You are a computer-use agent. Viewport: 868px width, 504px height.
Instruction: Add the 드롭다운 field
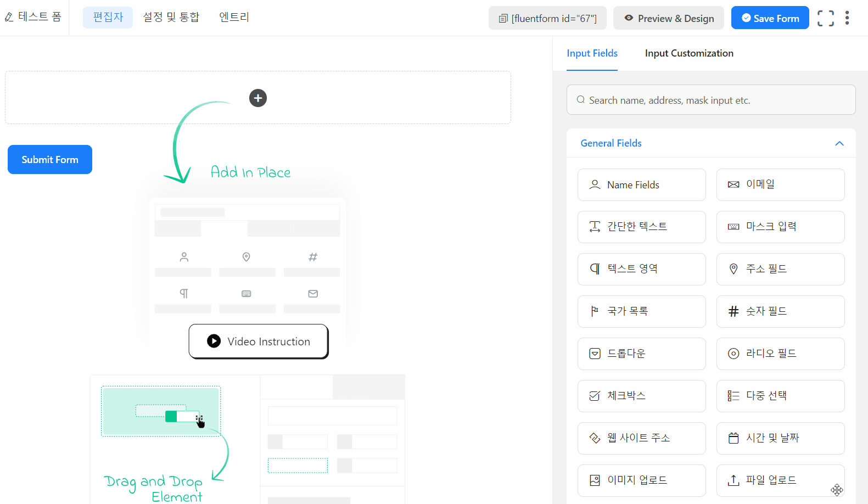click(x=641, y=354)
